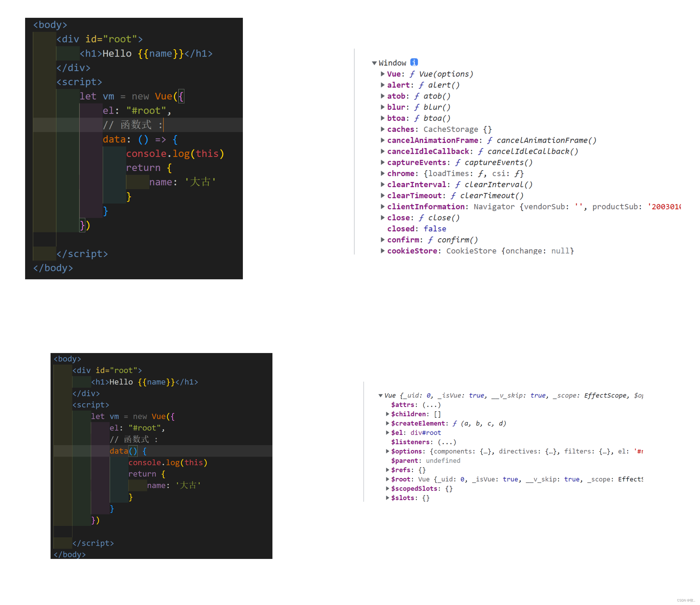Screen dimensions: 700x605
Task: Select the el #root input field
Action: coord(131,111)
